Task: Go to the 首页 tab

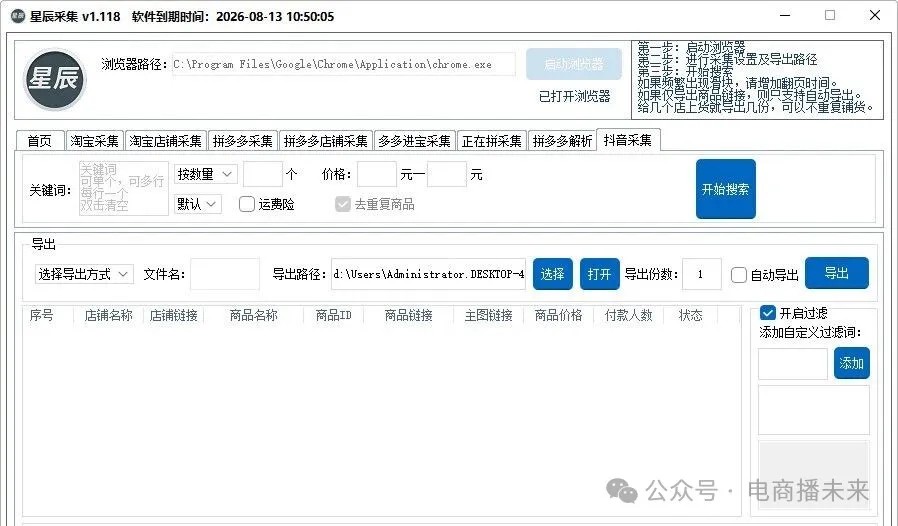Action: (40, 141)
